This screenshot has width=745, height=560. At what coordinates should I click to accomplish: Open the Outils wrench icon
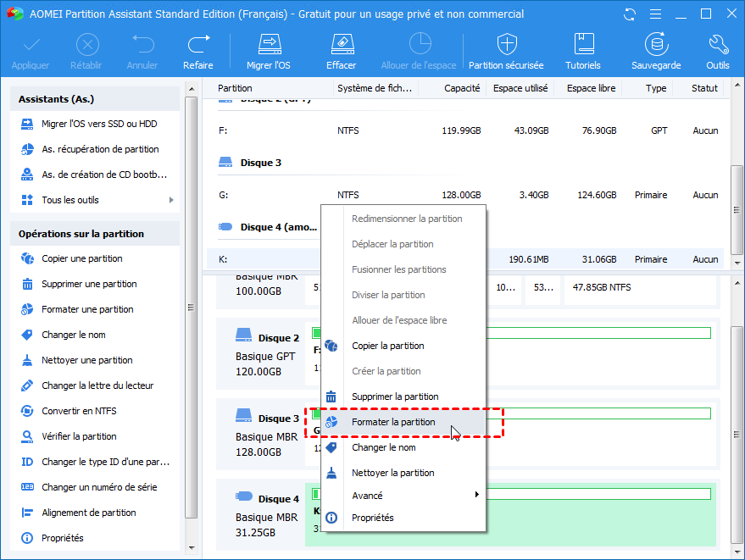(717, 45)
